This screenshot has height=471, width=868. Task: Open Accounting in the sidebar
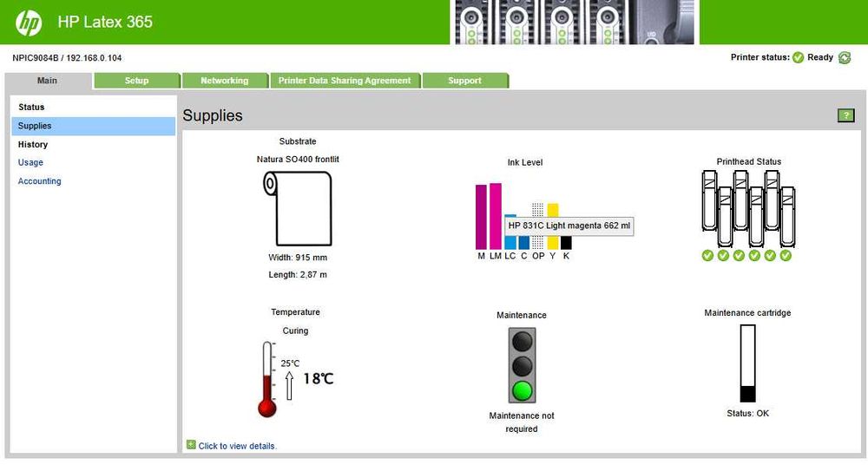click(39, 181)
